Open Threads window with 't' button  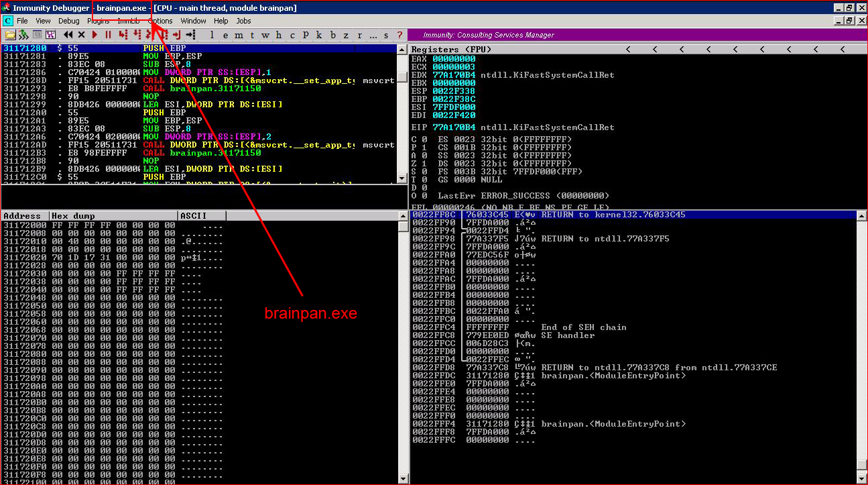pyautogui.click(x=252, y=34)
